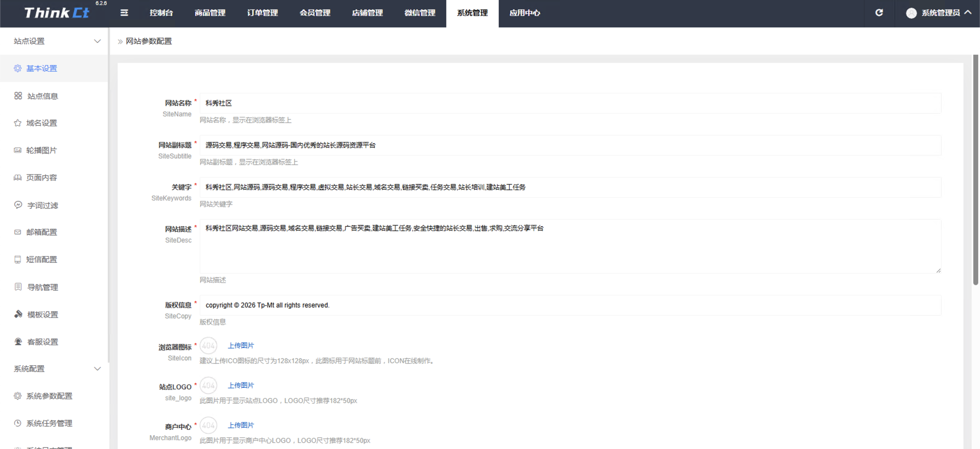
Task: Click the page vertical scrollbar
Action: tap(975, 170)
